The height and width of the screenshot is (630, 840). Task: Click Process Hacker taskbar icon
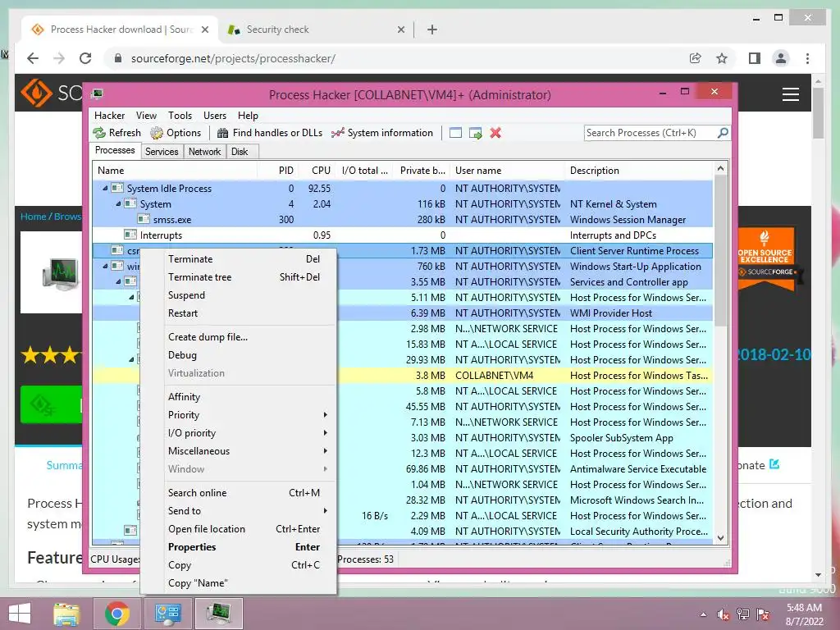(218, 614)
